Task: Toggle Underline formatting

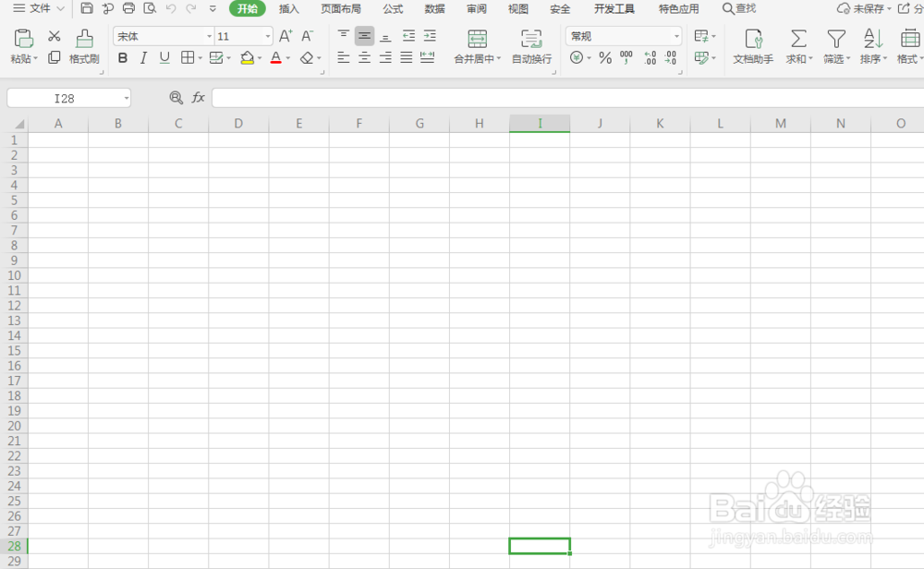Action: [164, 57]
